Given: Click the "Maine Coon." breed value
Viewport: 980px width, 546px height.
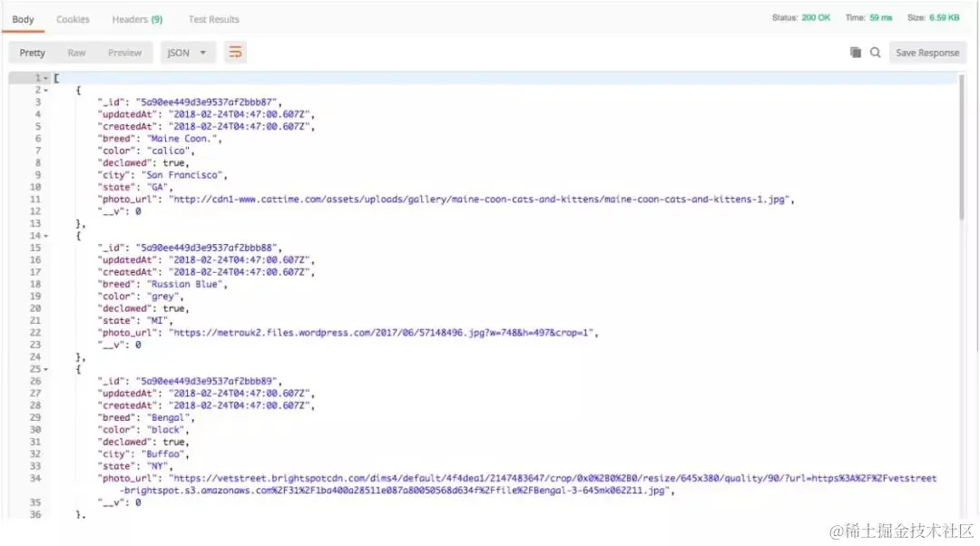Looking at the screenshot, I should point(181,139).
